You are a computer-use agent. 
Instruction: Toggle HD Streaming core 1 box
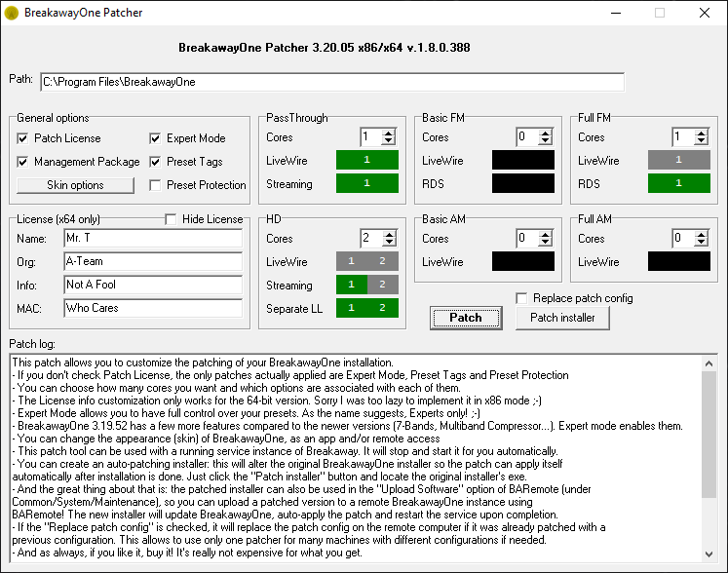352,285
